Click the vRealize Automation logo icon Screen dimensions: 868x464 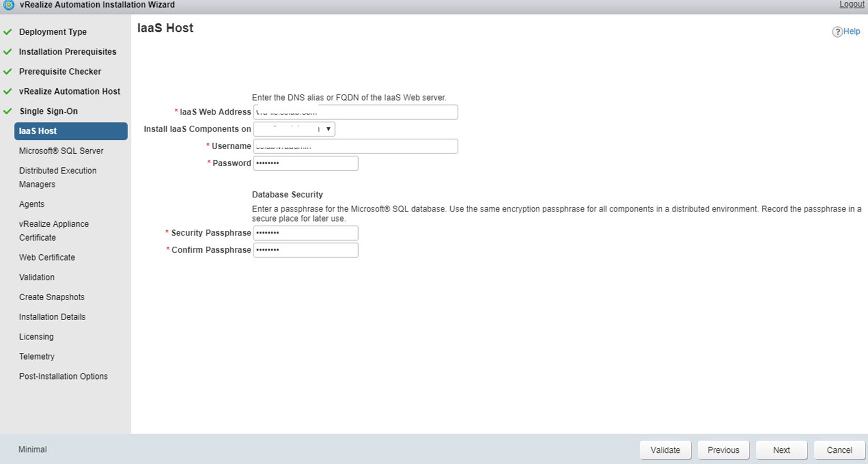point(8,5)
